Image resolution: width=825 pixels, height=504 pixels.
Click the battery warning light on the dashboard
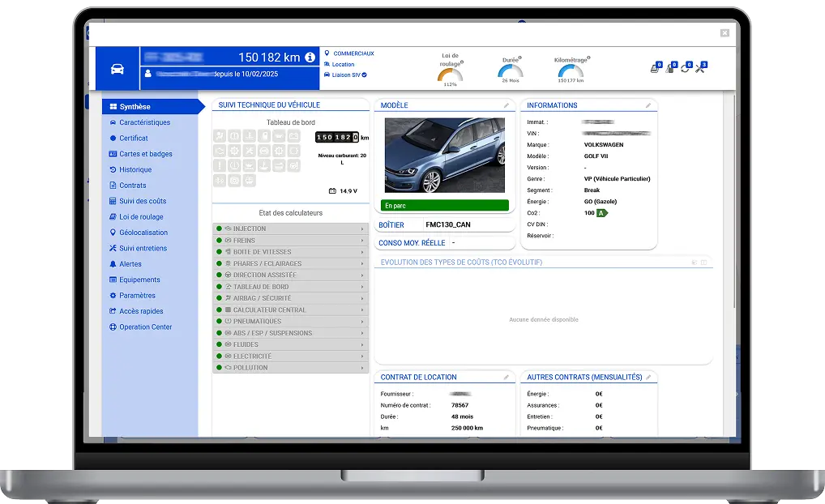[293, 136]
